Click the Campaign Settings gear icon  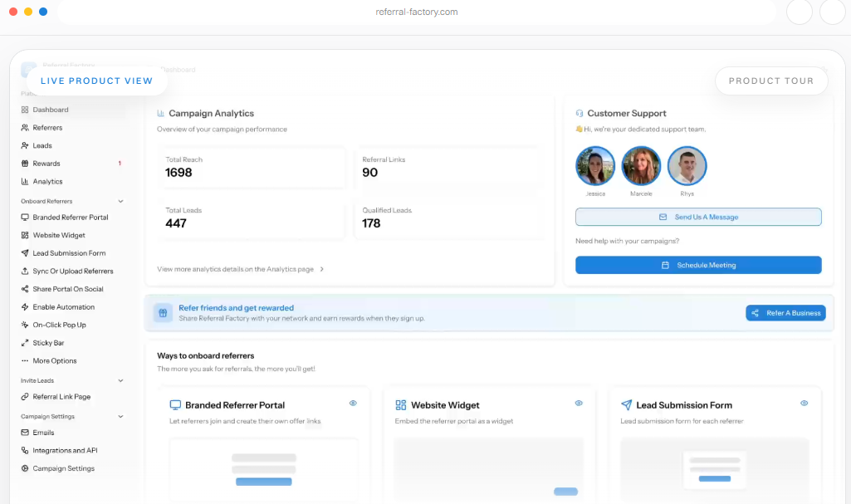25,468
